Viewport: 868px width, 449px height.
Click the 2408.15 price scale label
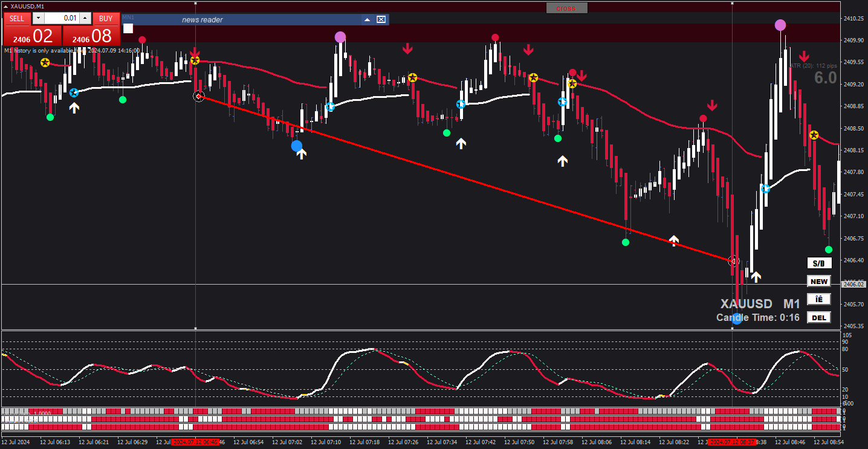click(853, 150)
